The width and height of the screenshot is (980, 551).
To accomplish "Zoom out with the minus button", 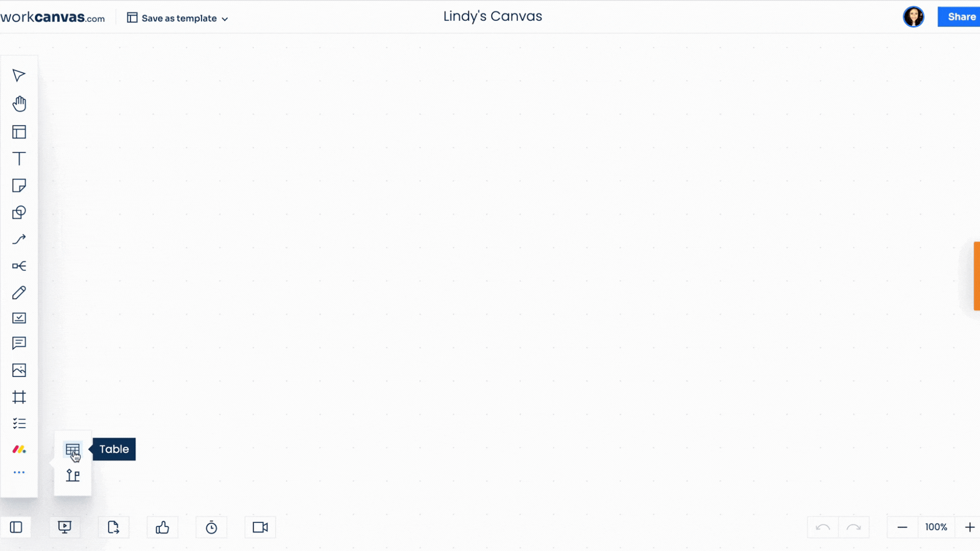I will coord(902,527).
